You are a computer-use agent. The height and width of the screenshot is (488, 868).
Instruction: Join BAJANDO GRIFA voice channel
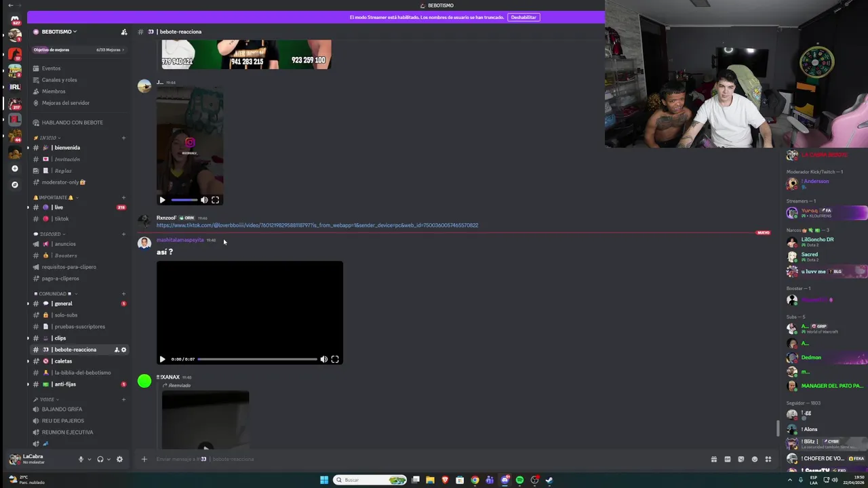(x=62, y=409)
